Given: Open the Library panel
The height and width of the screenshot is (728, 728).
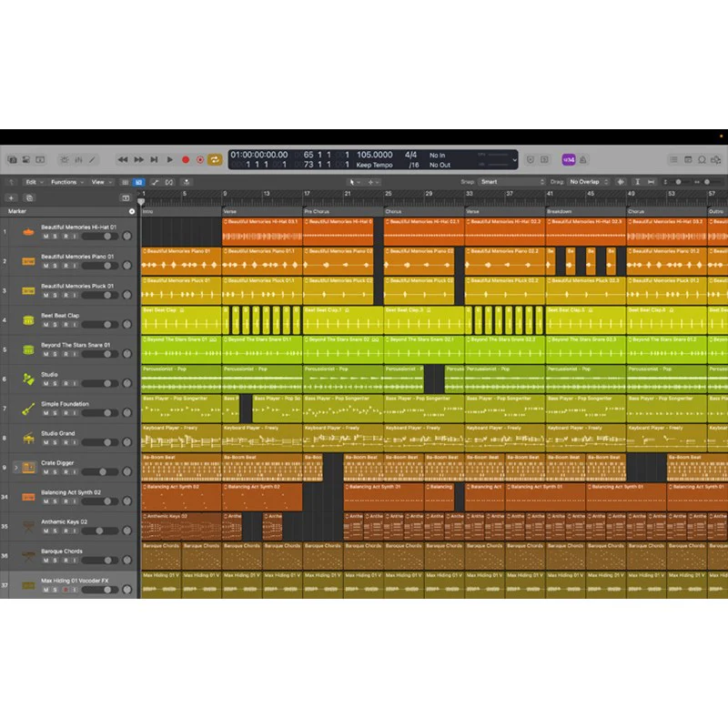Looking at the screenshot, I should click(x=13, y=160).
